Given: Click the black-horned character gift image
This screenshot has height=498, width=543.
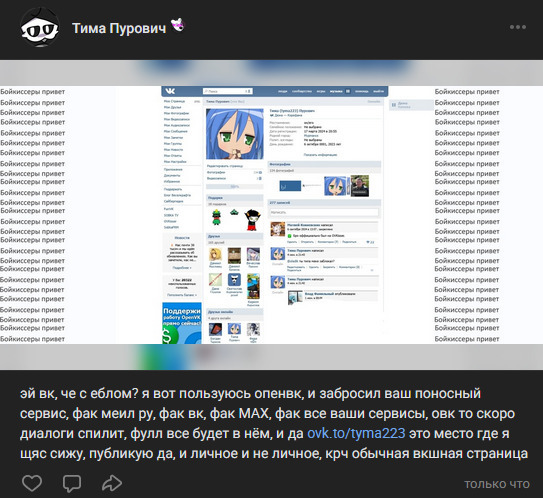Looking at the screenshot, I should (253, 220).
